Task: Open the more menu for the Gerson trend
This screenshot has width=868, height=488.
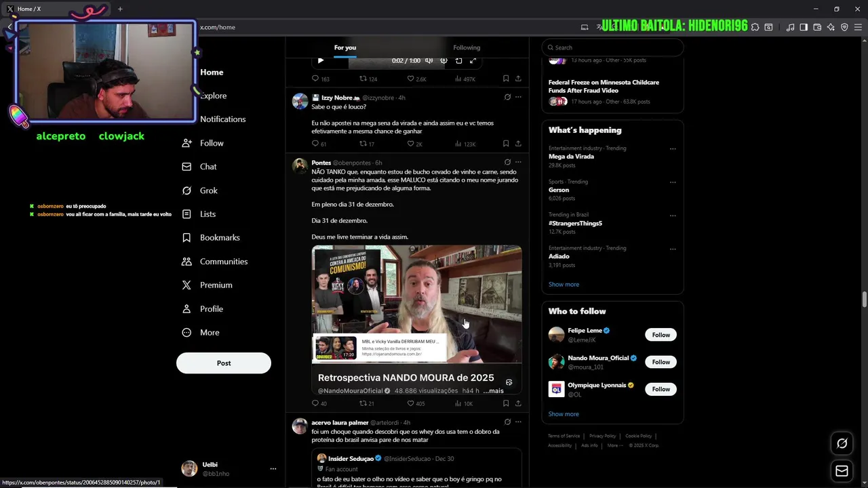Action: tap(673, 182)
